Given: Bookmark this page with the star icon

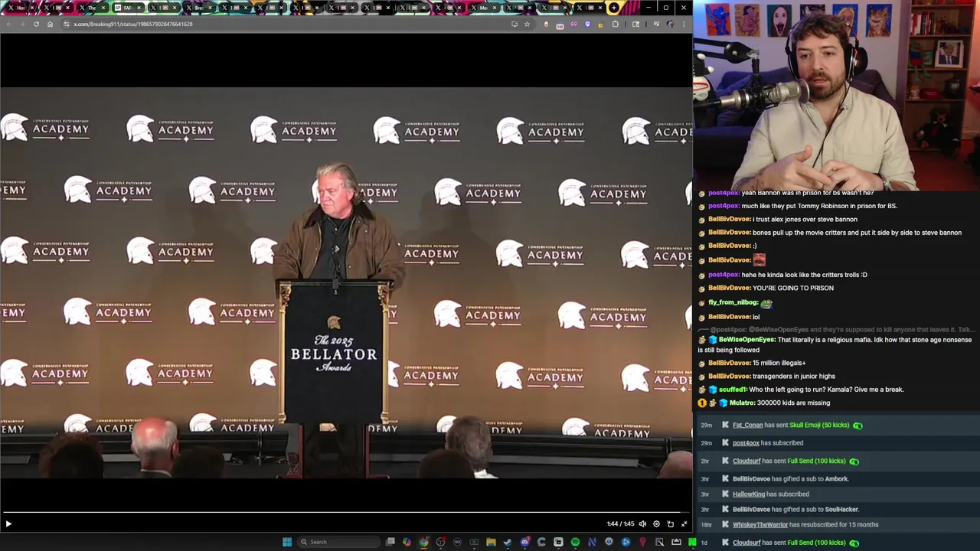Looking at the screenshot, I should [x=527, y=24].
